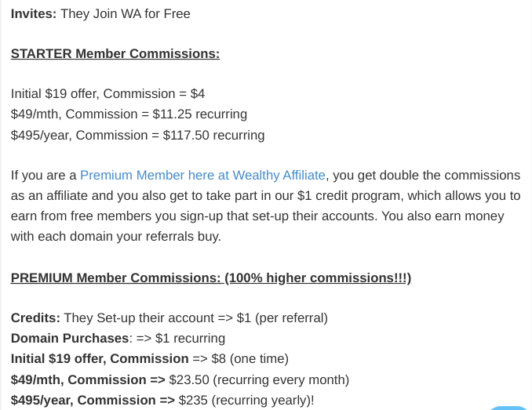Click the blue floating button at bottom right
This screenshot has width=532, height=410.
508,408
